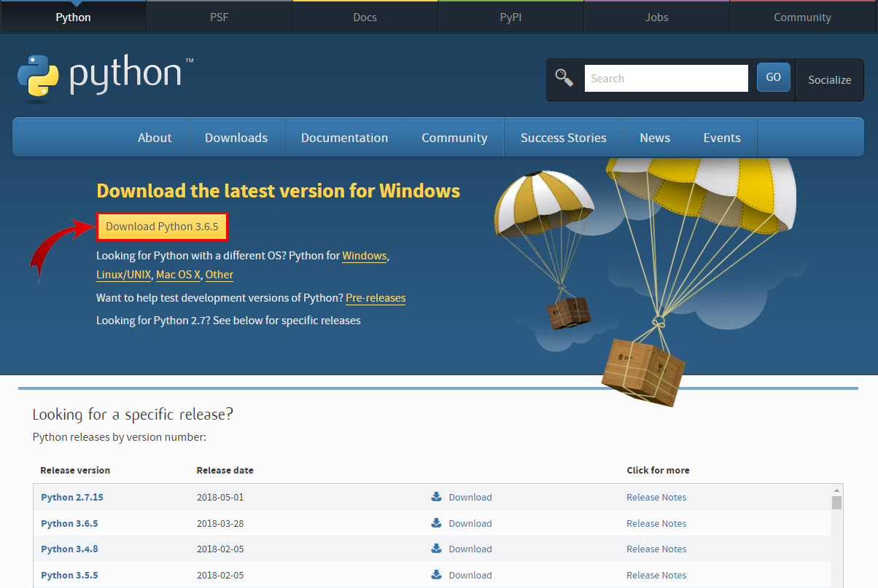Go to the PyPI top tab
This screenshot has width=878, height=588.
tap(510, 17)
